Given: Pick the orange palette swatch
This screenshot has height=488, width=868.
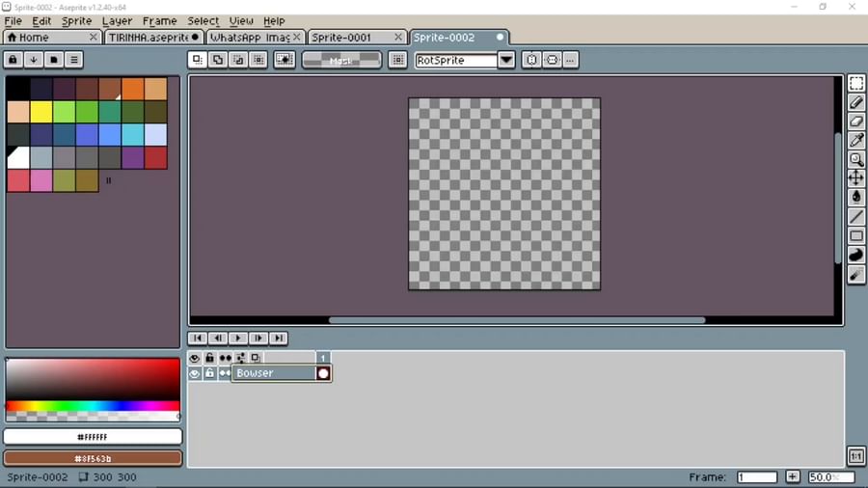Looking at the screenshot, I should pyautogui.click(x=133, y=89).
